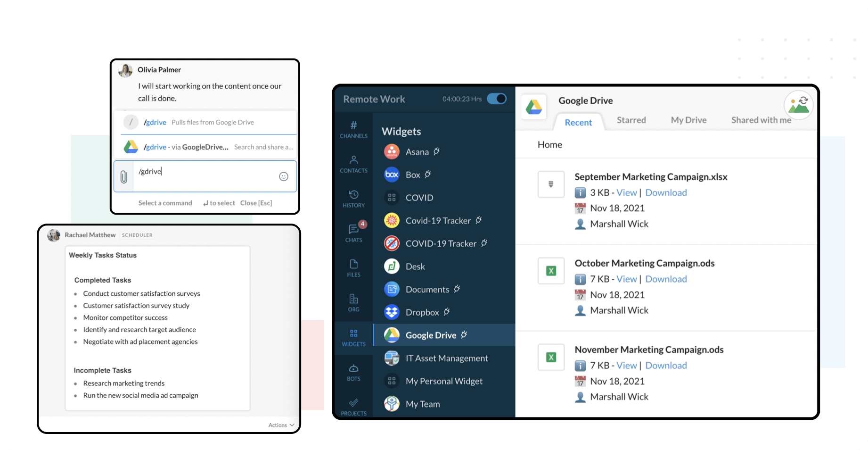Image resolution: width=868 pixels, height=450 pixels.
Task: Click the Rachael Matthew sender name
Action: click(x=90, y=235)
